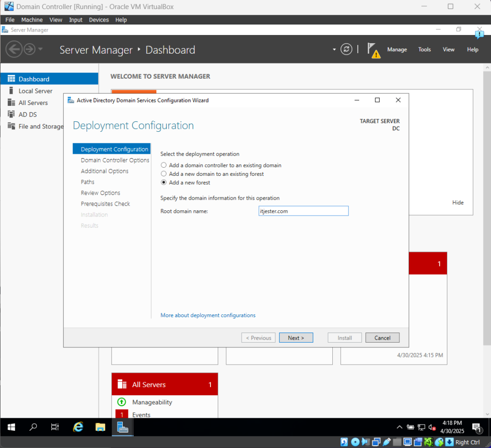The image size is (491, 448).
Task: Go to Domain Controller Options step
Action: 115,160
